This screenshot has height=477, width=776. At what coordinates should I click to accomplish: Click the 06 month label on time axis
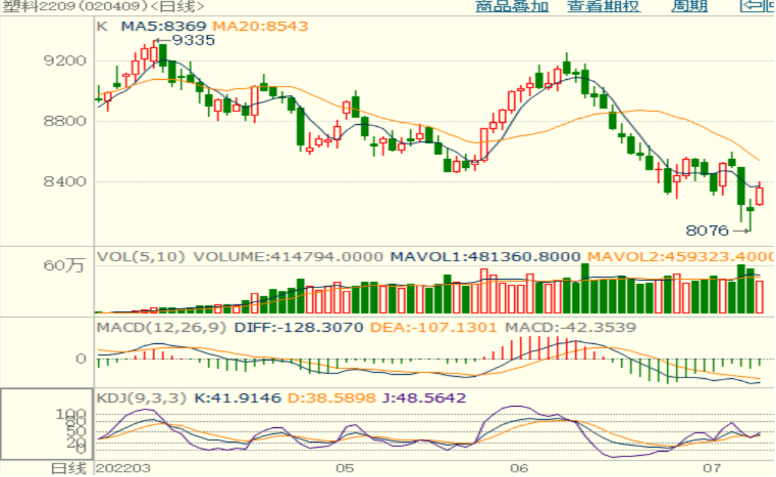tap(518, 467)
